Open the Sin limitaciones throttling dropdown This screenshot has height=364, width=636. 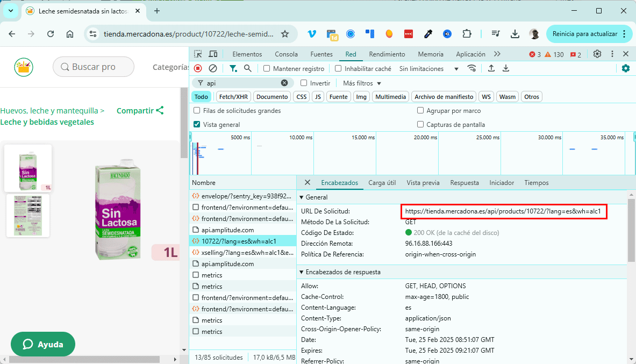pyautogui.click(x=428, y=69)
